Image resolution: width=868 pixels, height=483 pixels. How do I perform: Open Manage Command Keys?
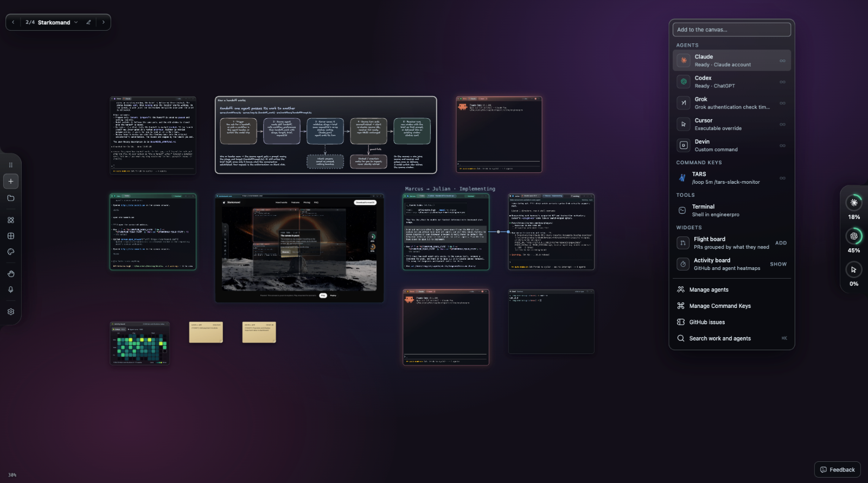pos(732,306)
